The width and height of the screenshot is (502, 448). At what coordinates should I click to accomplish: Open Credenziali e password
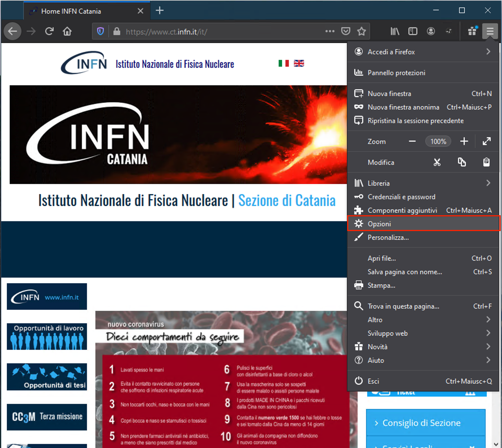[423, 197]
